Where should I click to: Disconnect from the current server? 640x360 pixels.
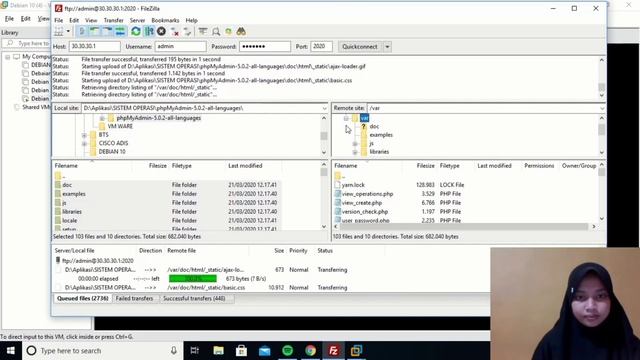click(175, 31)
